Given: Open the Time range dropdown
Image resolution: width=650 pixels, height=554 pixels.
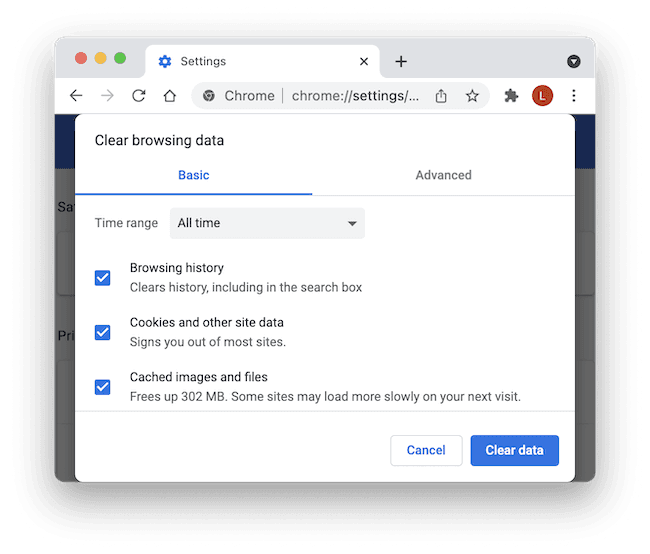Looking at the screenshot, I should coord(267,223).
